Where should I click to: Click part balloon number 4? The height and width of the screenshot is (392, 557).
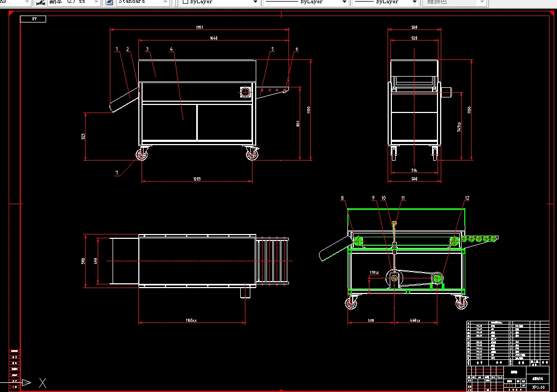[171, 49]
